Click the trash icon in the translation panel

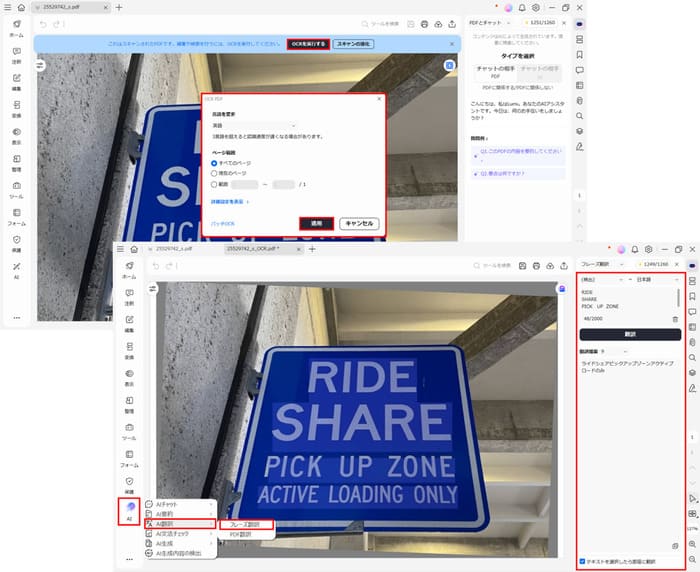click(675, 319)
